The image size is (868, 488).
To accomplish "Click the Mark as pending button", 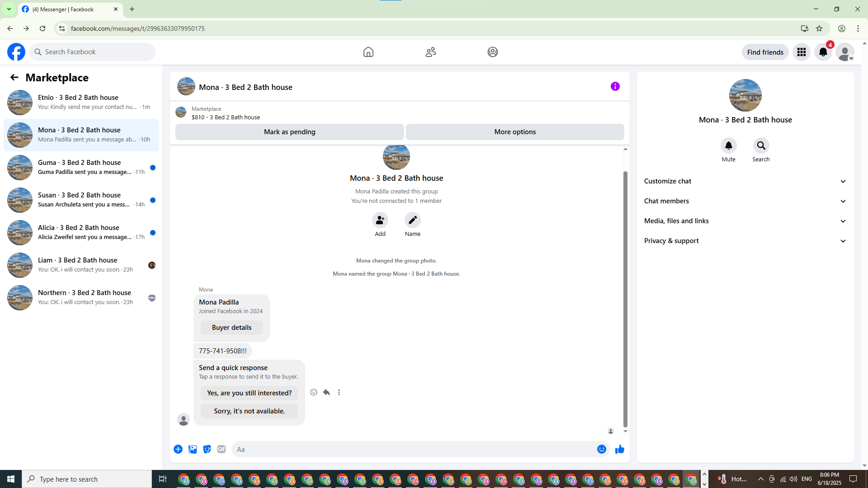I will (290, 132).
